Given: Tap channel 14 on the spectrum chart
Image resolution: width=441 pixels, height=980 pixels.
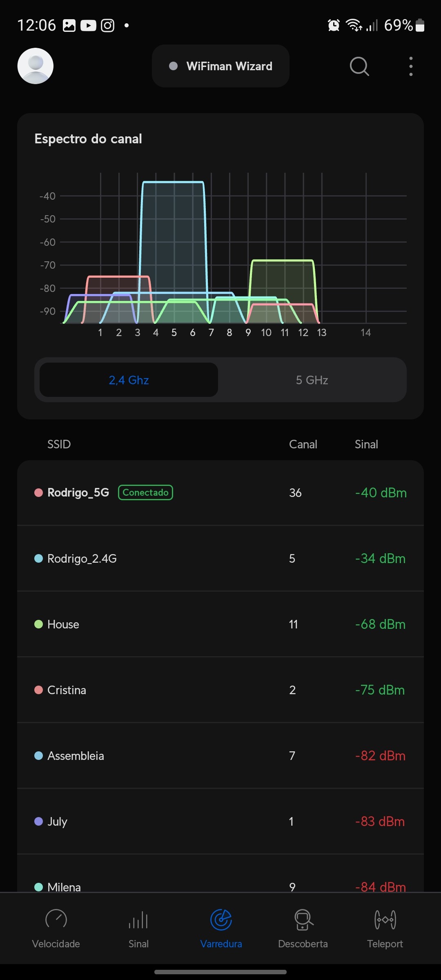Looking at the screenshot, I should [365, 333].
